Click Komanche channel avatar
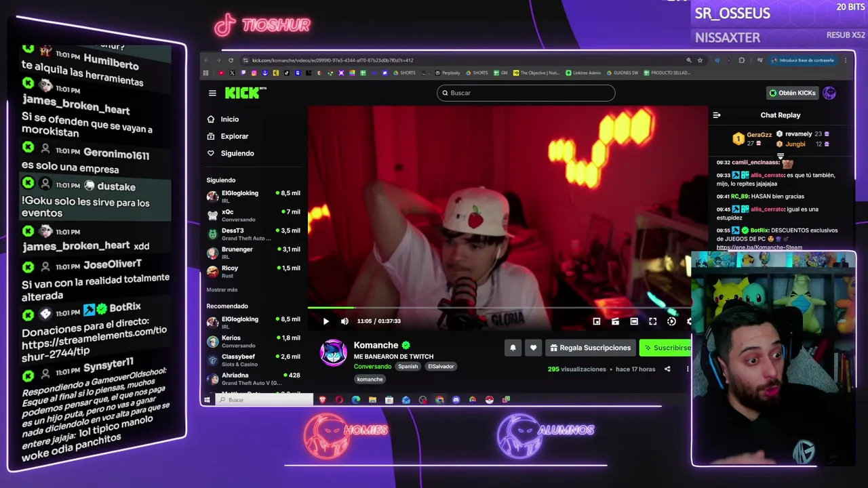The image size is (868, 488). tap(333, 353)
